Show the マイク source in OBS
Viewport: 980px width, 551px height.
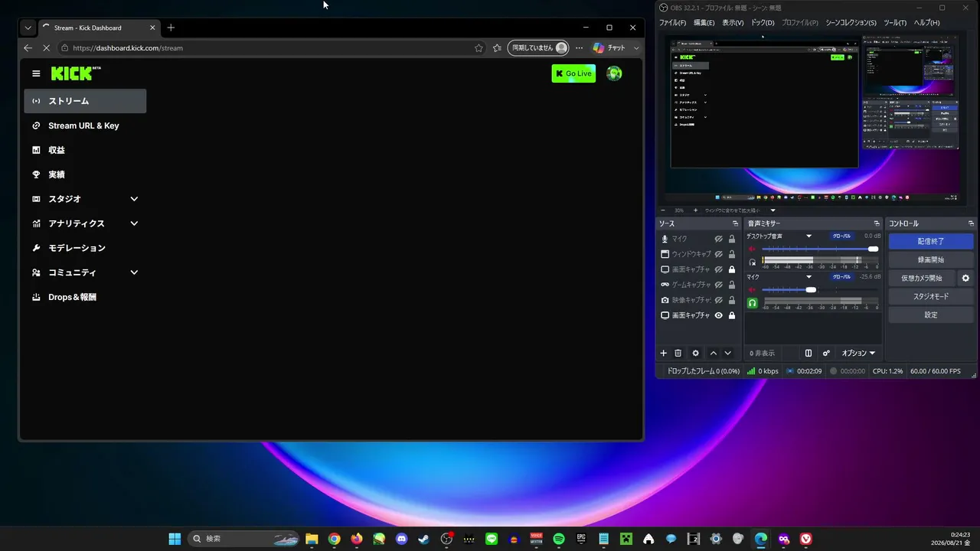[719, 239]
